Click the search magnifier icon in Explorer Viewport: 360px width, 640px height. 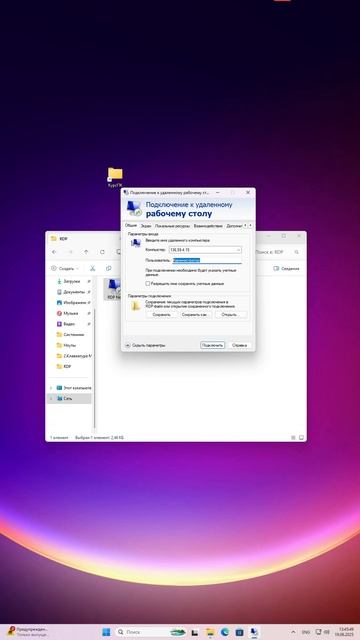[297, 252]
